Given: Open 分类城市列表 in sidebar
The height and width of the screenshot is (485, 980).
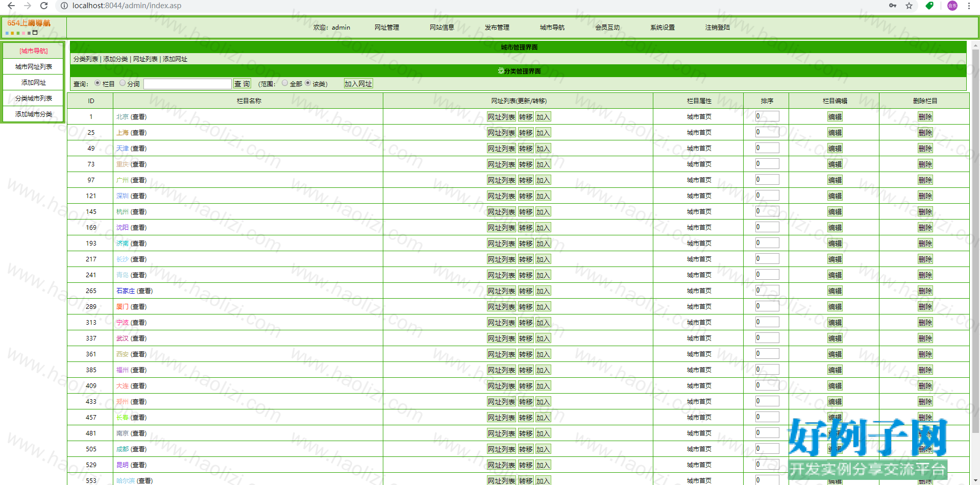Looking at the screenshot, I should tap(34, 99).
